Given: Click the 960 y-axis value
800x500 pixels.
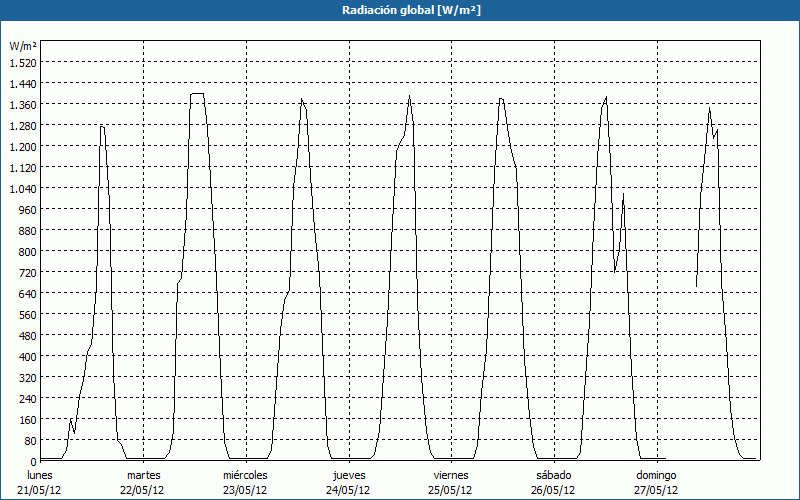Looking at the screenshot, I should click(25, 209).
